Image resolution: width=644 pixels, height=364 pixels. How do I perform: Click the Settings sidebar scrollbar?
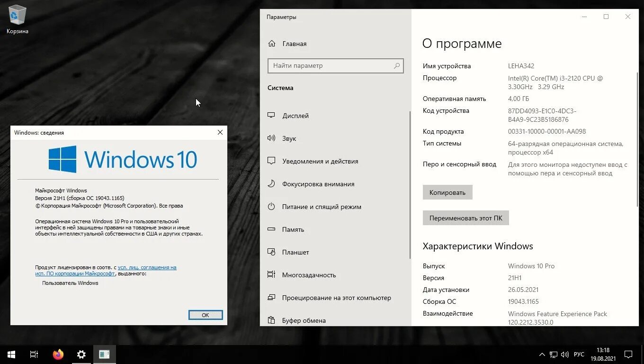[x=410, y=185]
